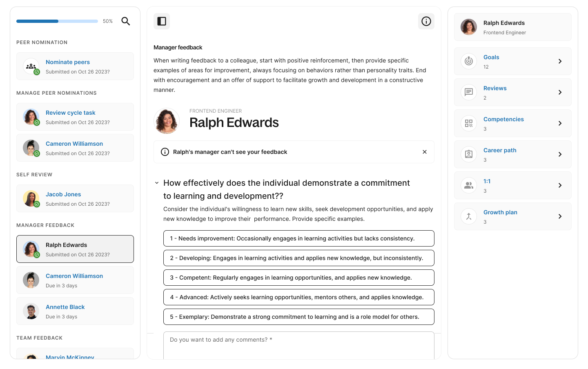The width and height of the screenshot is (588, 369).
Task: Click the Growth plan arrow icon
Action: [x=560, y=216]
